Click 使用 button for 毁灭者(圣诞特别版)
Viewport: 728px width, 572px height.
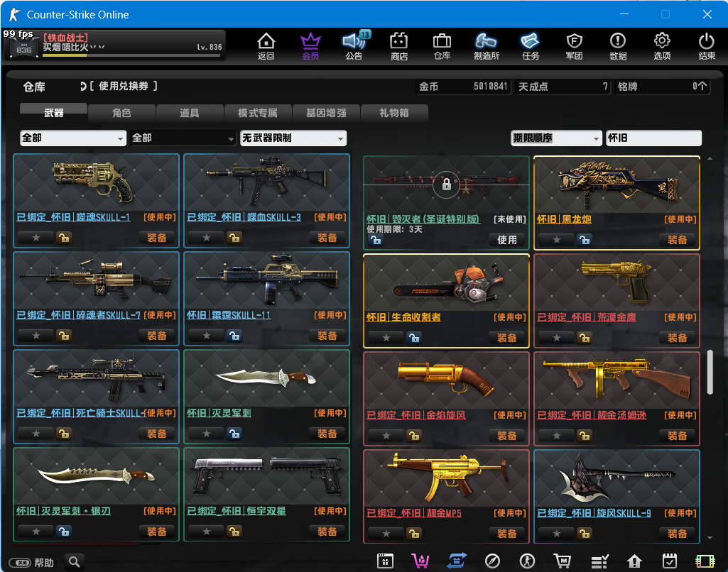coord(507,240)
